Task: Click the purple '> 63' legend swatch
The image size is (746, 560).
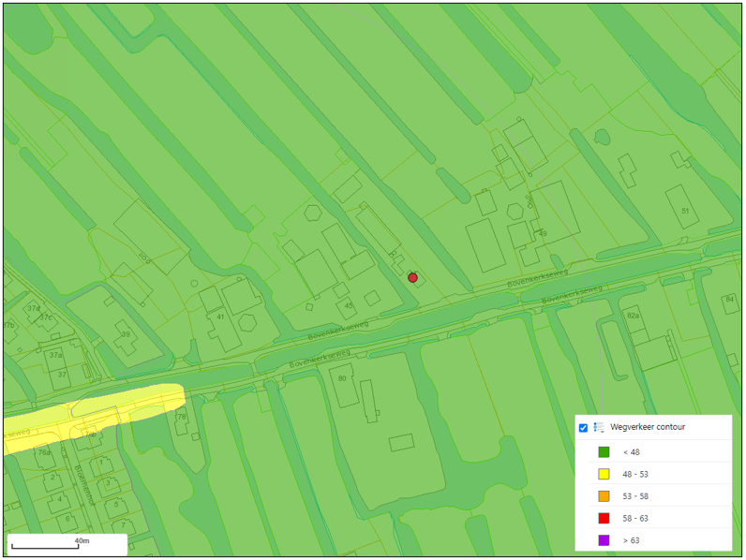Action: pyautogui.click(x=604, y=540)
